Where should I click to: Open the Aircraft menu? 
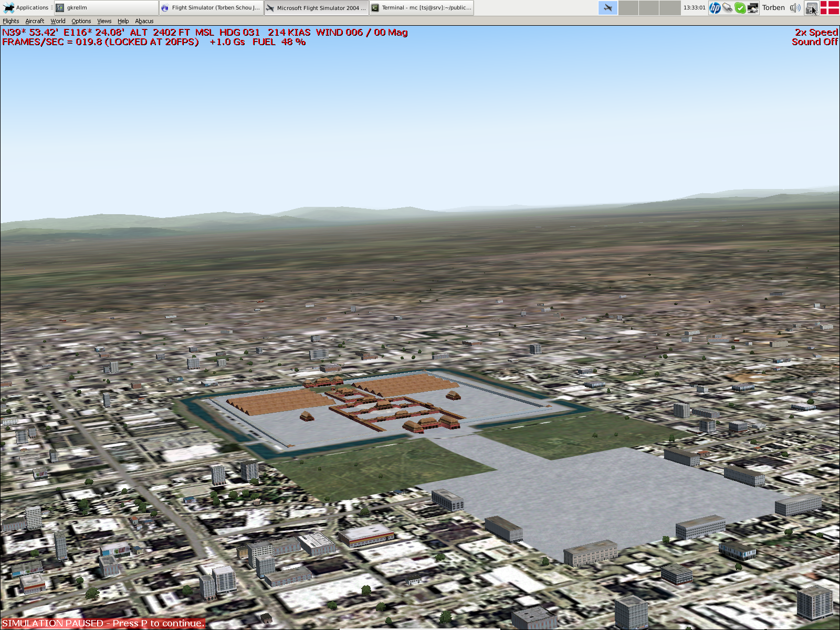[35, 21]
